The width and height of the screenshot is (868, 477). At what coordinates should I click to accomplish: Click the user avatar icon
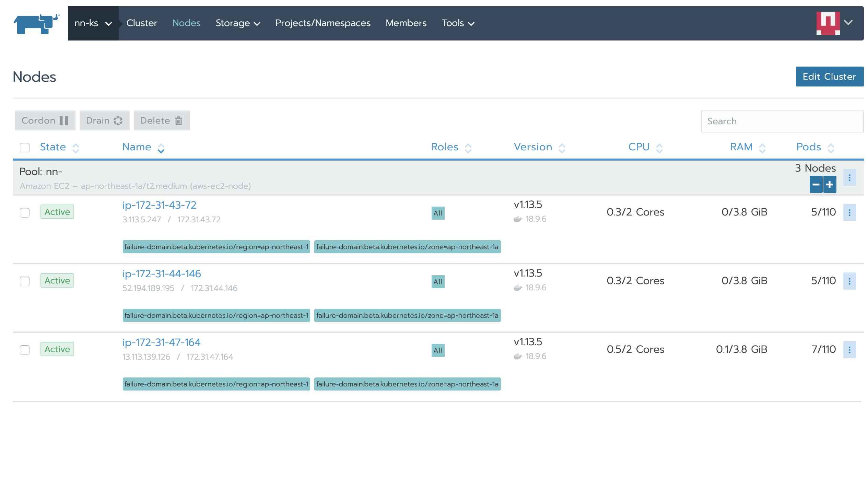pyautogui.click(x=828, y=23)
